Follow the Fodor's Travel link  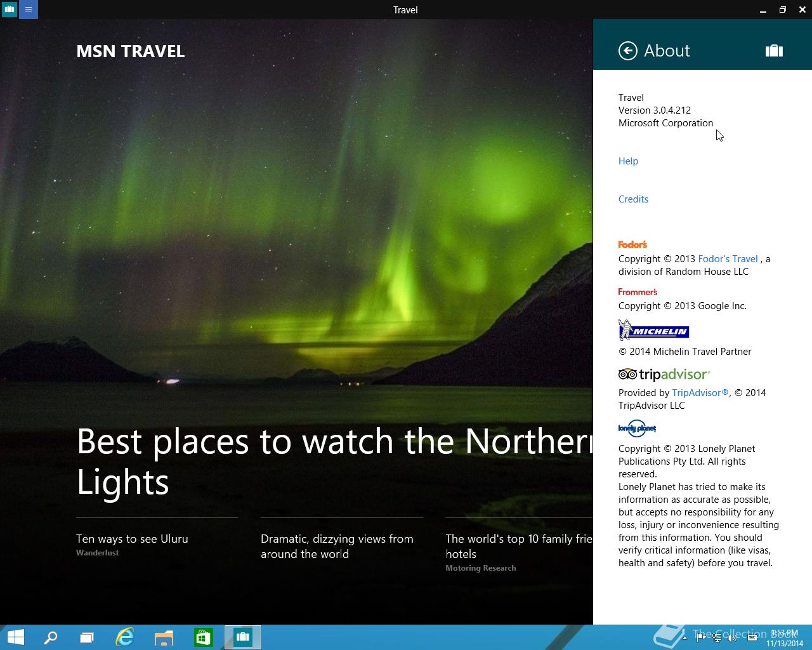tap(728, 259)
